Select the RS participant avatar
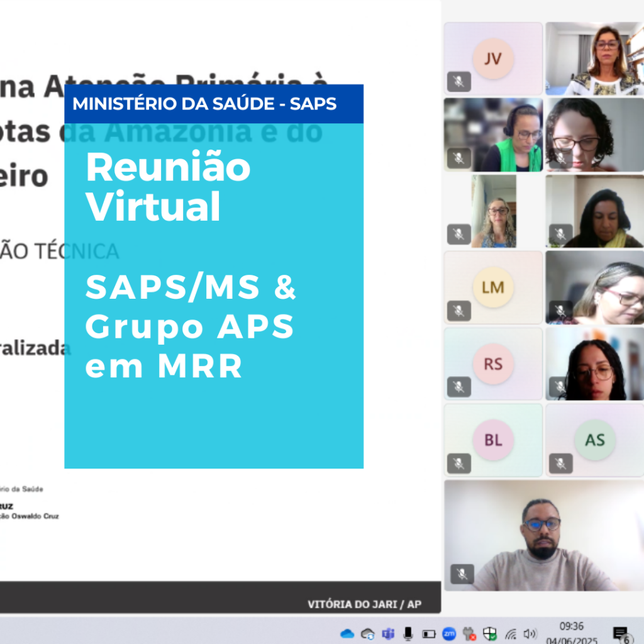 (493, 364)
